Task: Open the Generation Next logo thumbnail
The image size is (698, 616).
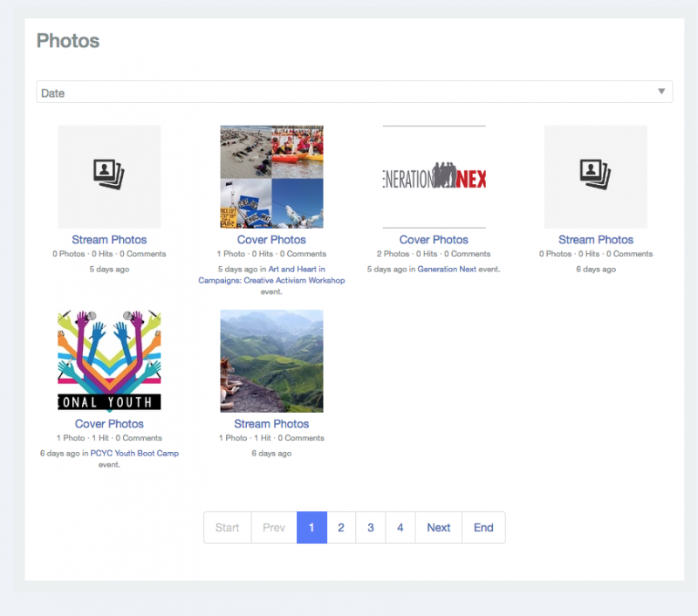Action: (x=434, y=177)
